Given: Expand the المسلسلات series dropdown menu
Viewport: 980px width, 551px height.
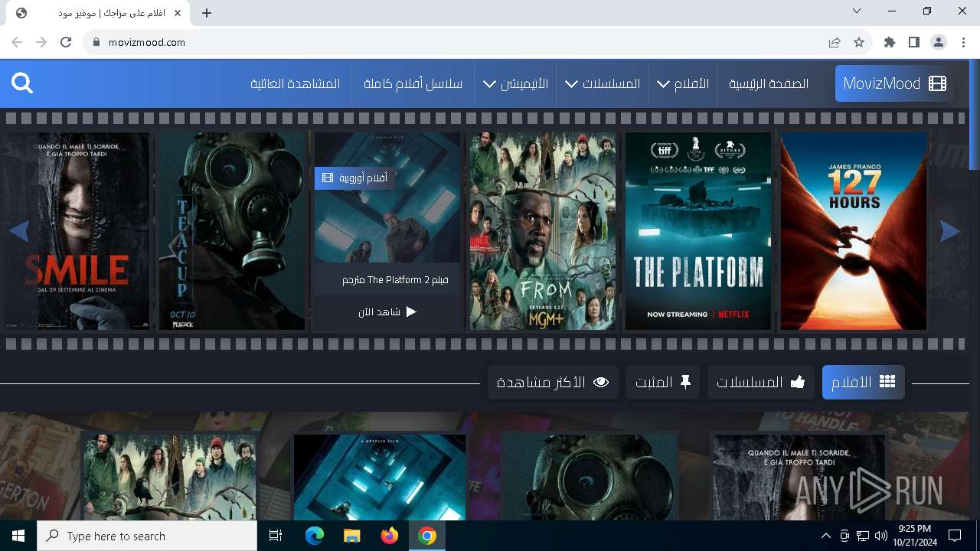Looking at the screenshot, I should click(x=603, y=83).
